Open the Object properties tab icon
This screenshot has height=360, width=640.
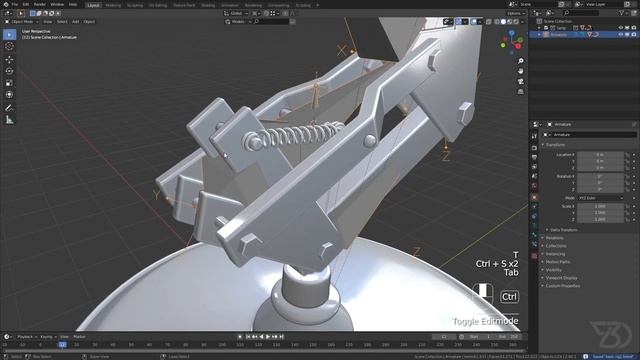click(x=534, y=198)
